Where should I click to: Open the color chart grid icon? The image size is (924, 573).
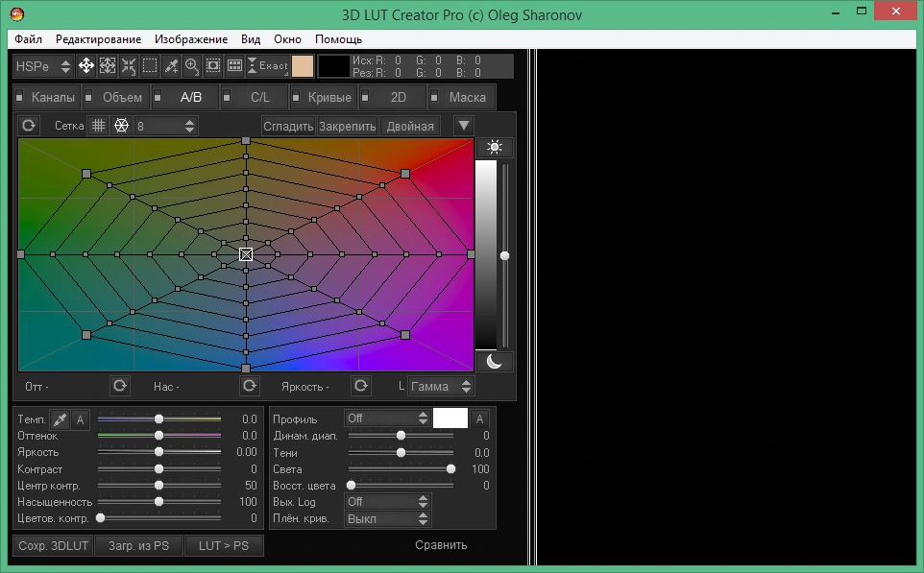point(234,66)
